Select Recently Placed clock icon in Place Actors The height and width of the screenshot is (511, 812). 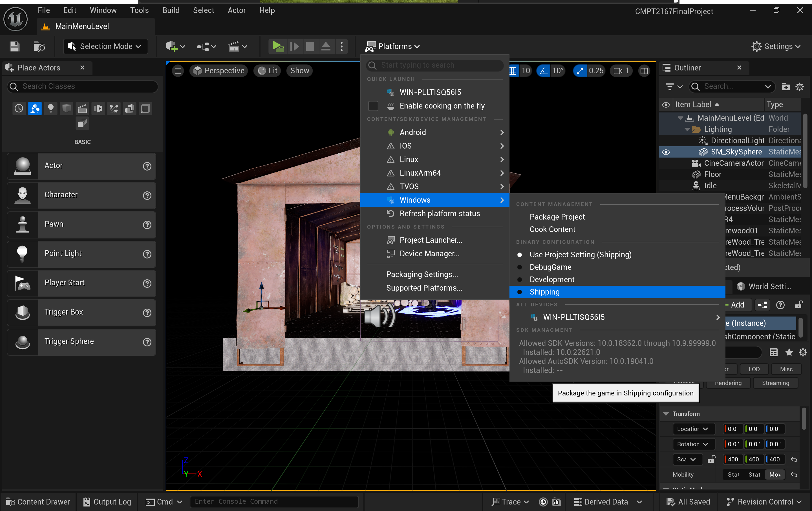tap(19, 109)
